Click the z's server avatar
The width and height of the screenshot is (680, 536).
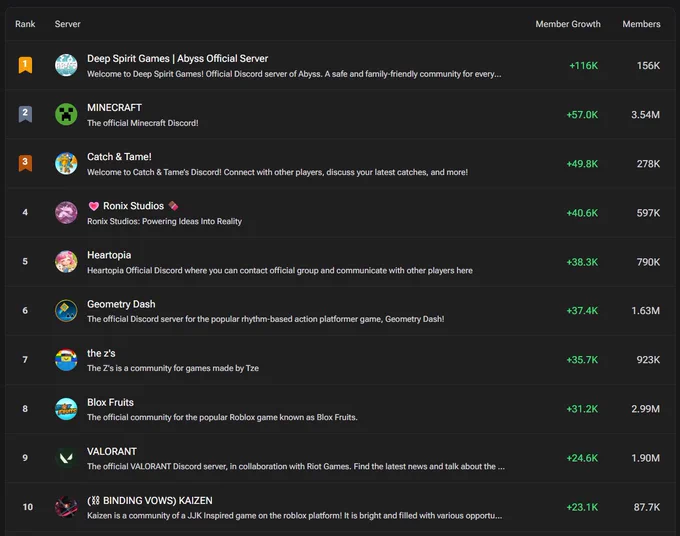[x=66, y=360]
